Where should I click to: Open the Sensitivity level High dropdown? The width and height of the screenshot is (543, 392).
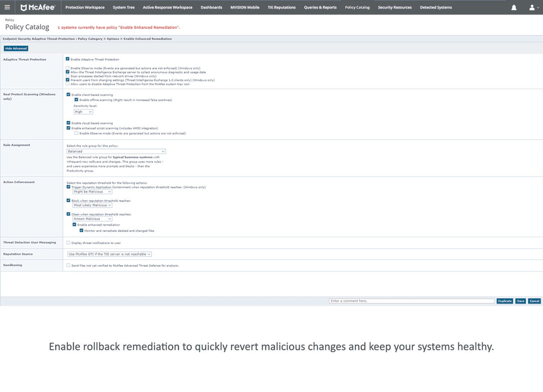coord(83,112)
